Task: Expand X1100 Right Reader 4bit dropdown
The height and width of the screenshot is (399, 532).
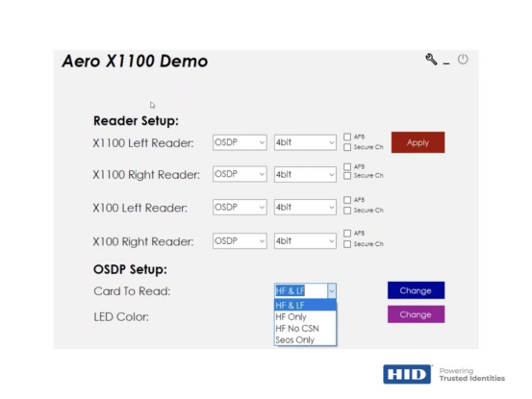Action: (x=305, y=174)
